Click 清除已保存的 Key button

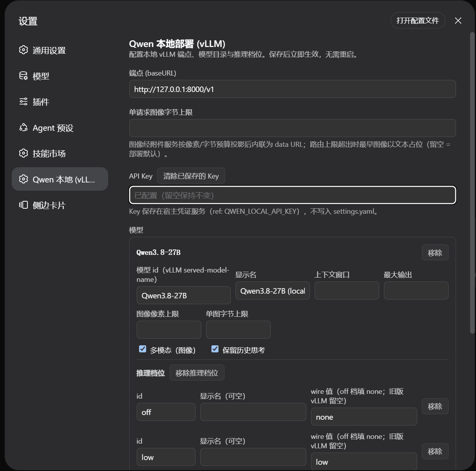191,176
